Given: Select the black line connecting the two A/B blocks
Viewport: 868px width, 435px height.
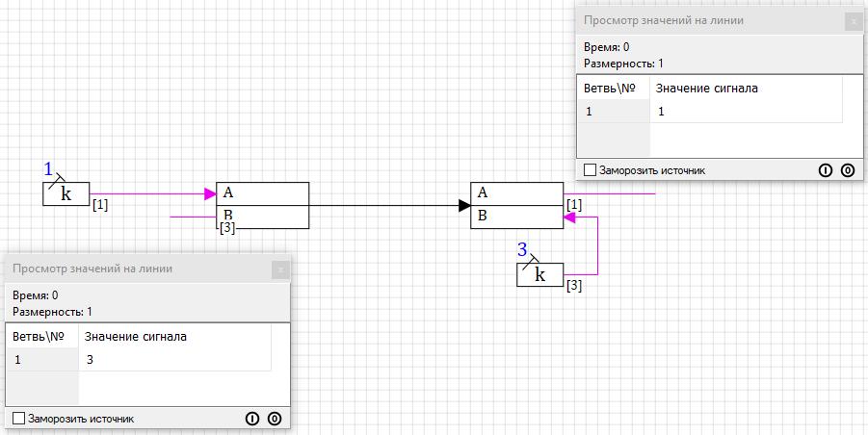Looking at the screenshot, I should pyautogui.click(x=385, y=205).
